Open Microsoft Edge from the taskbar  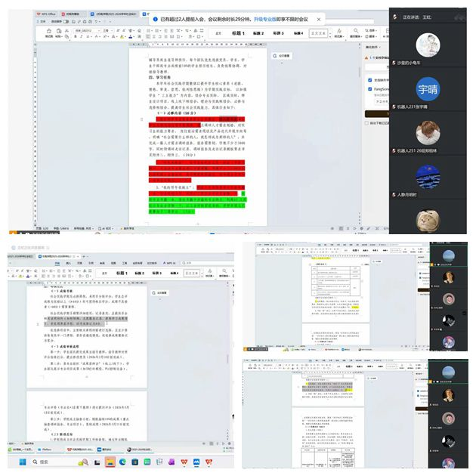123,460
